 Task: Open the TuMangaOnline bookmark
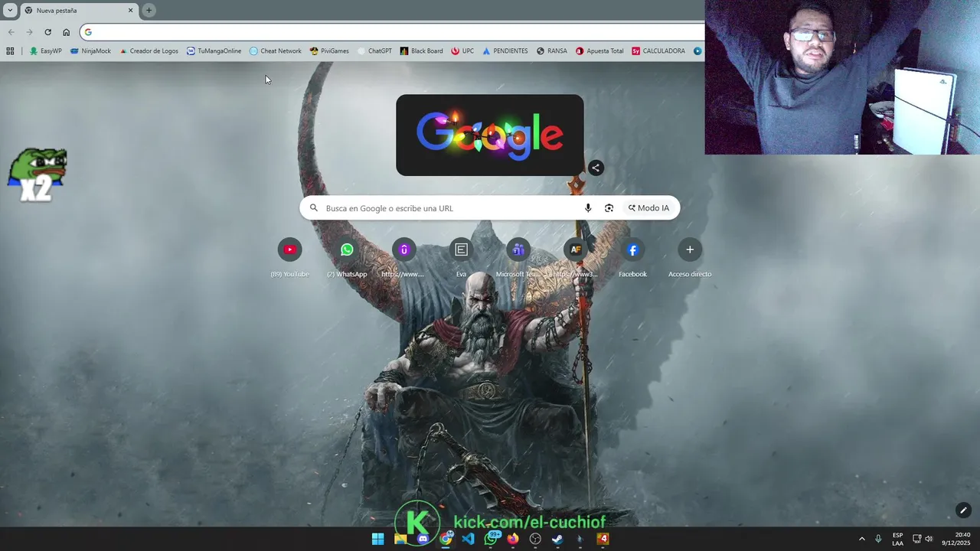coord(214,51)
